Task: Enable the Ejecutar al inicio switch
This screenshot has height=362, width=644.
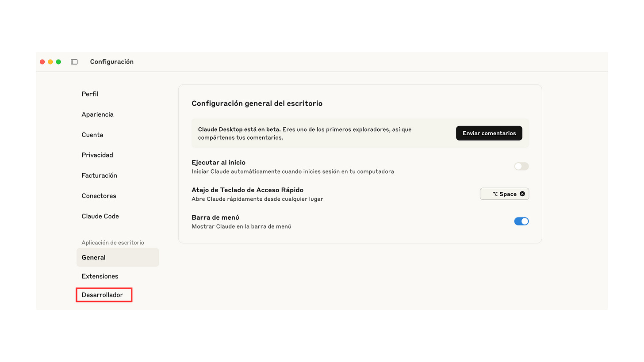Action: [521, 167]
